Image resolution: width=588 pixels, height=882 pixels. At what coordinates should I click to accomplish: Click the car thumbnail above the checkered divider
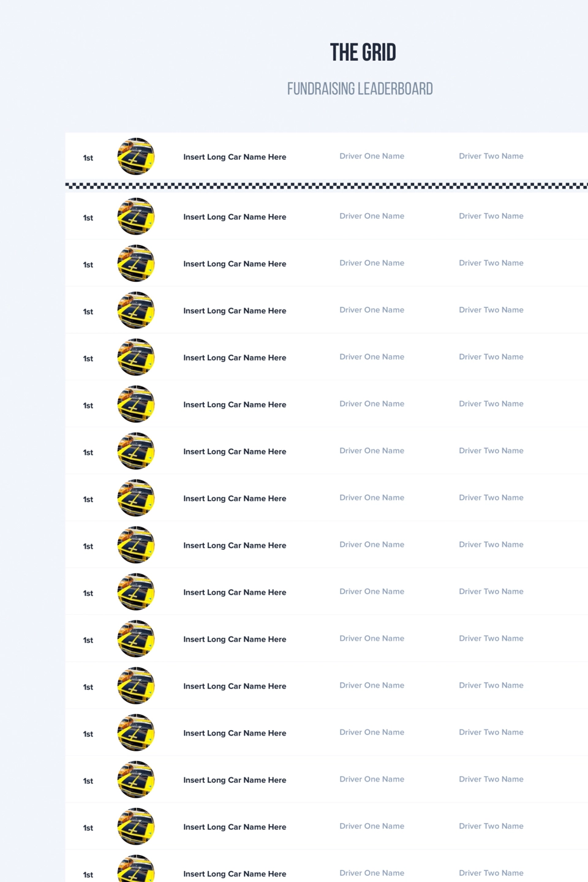pos(136,156)
